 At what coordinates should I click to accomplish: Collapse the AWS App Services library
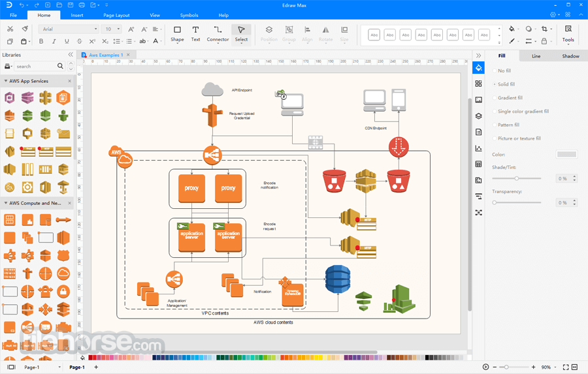coord(6,80)
